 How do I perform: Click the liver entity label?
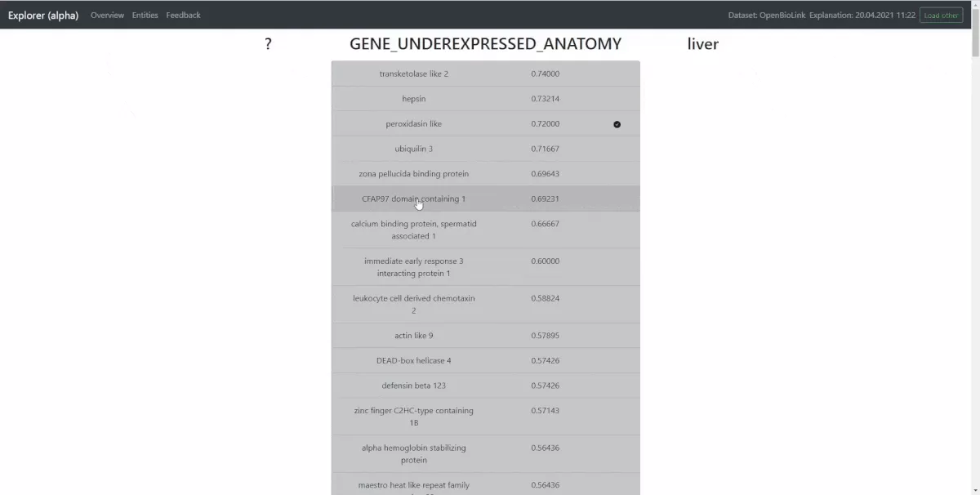coord(702,43)
